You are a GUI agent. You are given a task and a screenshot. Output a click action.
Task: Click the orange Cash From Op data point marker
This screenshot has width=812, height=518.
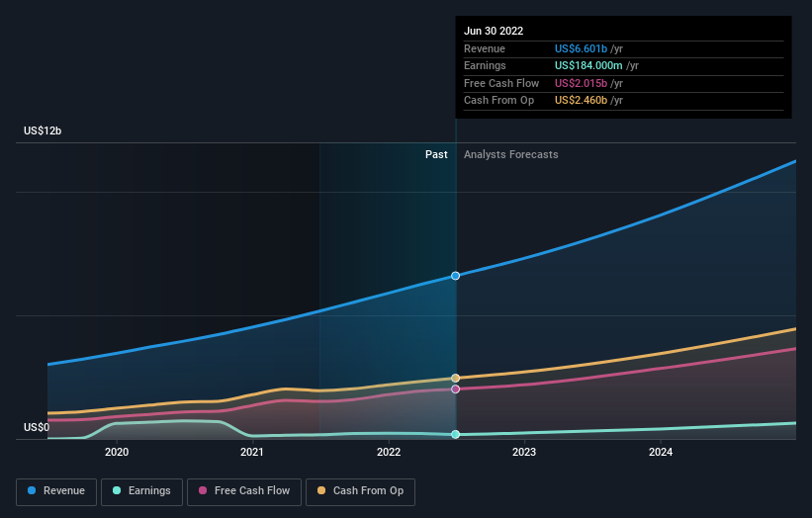coord(455,379)
